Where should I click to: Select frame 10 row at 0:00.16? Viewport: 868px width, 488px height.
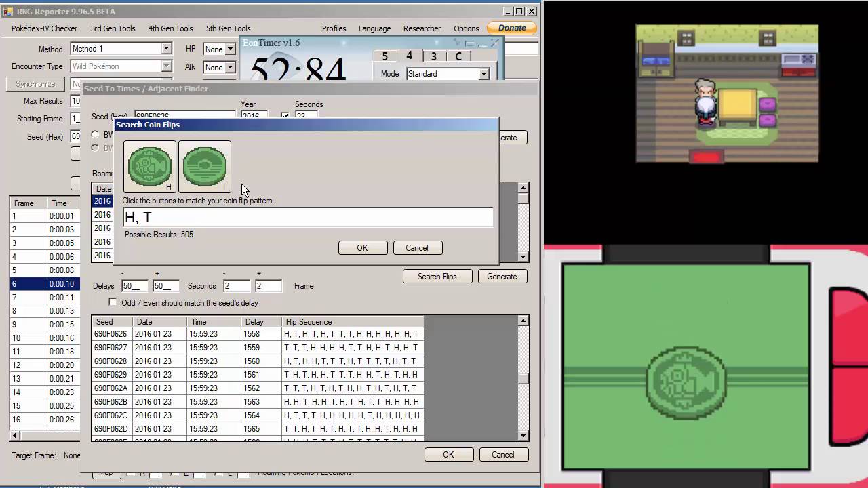point(45,338)
